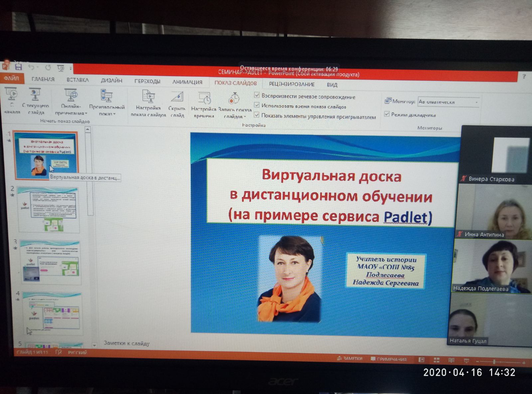Viewport: 532px width, 394px height.
Task: Open the Animation ribbon tab
Action: pos(187,82)
